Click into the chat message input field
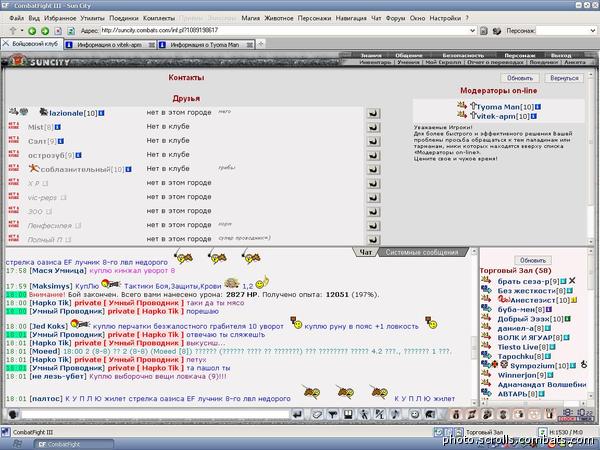This screenshot has height=450, width=600. point(155,414)
